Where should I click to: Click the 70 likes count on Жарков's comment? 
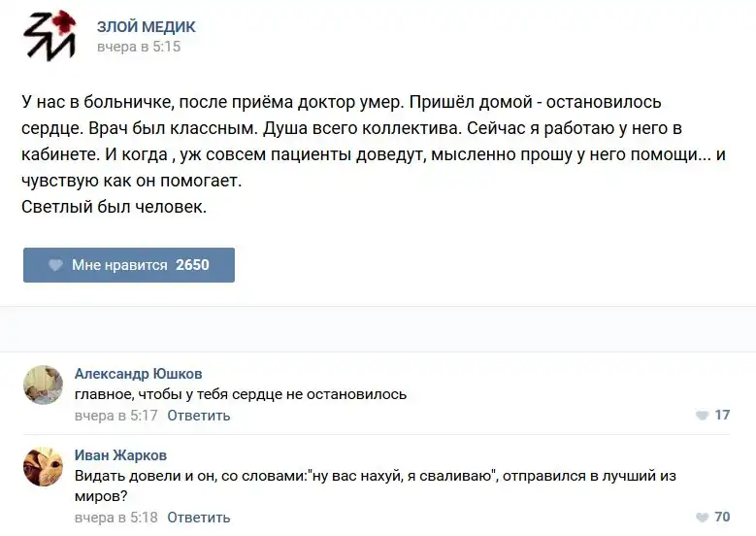click(x=722, y=518)
